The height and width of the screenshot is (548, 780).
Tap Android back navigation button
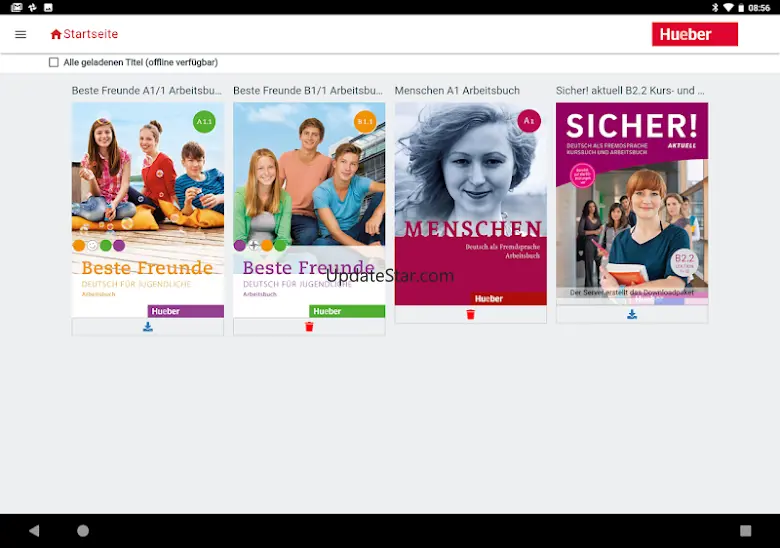click(x=34, y=531)
